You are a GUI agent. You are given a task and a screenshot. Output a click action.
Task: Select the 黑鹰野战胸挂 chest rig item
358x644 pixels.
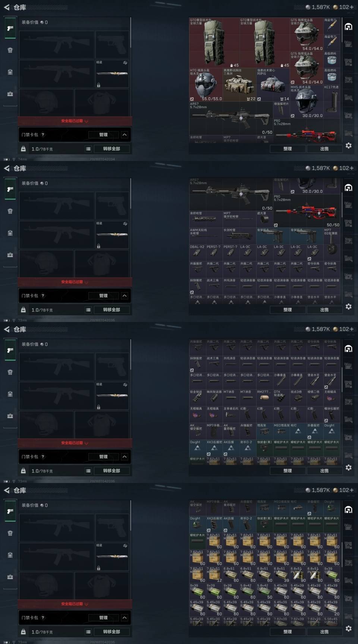[x=239, y=85]
